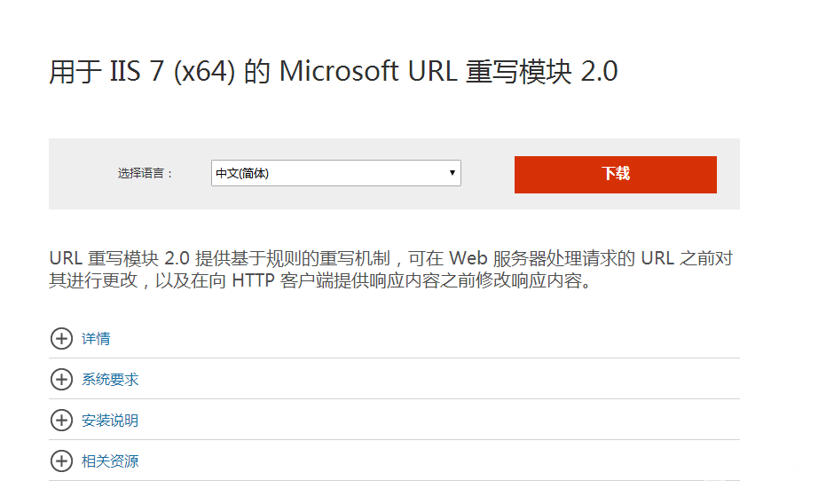Open the 相关资源 section link
This screenshot has height=504, width=826.
(110, 461)
